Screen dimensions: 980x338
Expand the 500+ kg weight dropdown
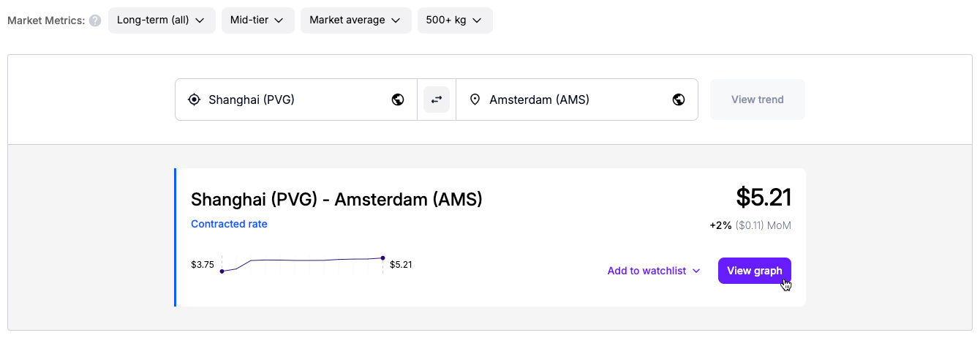coord(454,20)
